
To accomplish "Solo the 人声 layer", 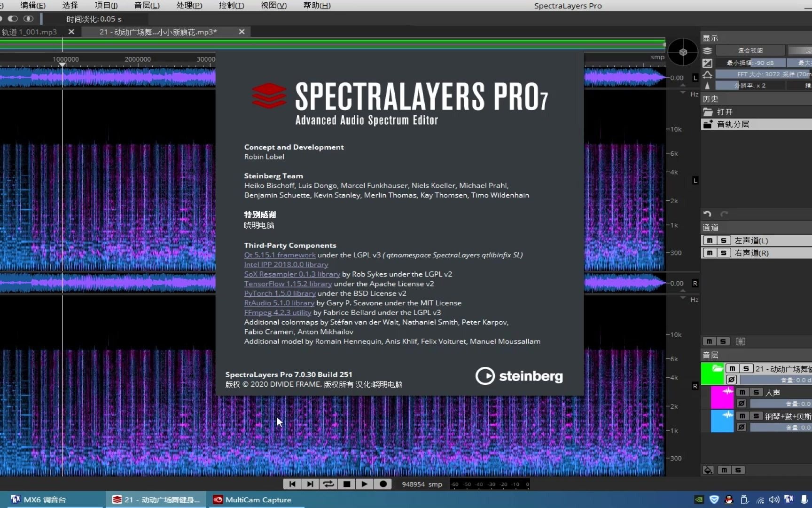I will [x=756, y=392].
